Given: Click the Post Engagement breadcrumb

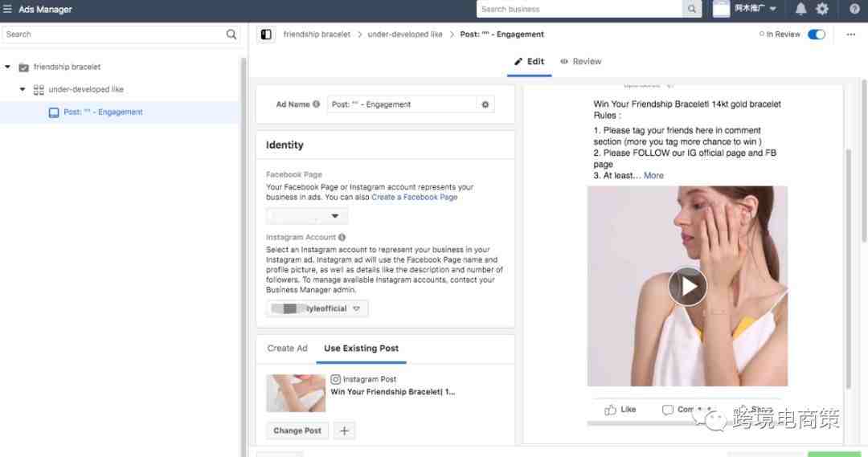Looking at the screenshot, I should point(502,35).
